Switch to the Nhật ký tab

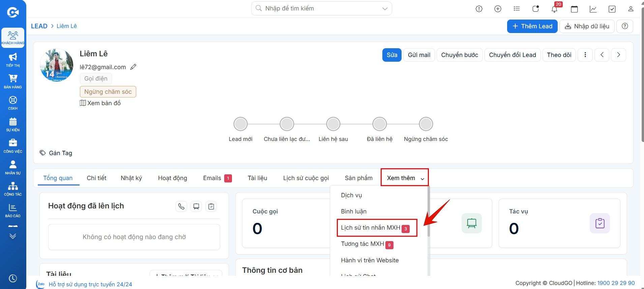[x=131, y=178]
